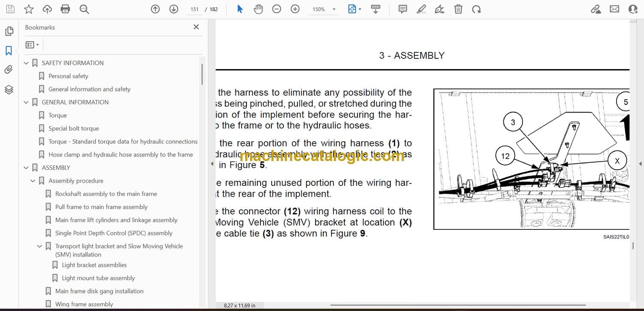The height and width of the screenshot is (311, 644).
Task: Zoom in with the plus button
Action: tap(295, 9)
